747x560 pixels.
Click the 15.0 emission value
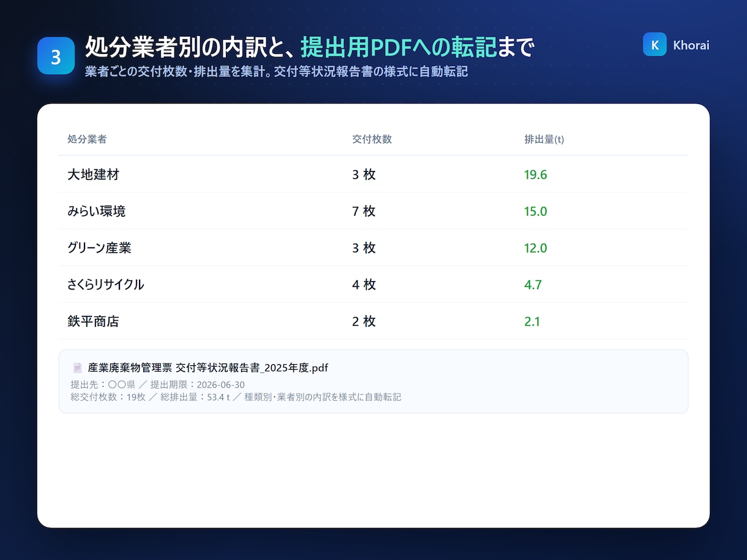535,211
